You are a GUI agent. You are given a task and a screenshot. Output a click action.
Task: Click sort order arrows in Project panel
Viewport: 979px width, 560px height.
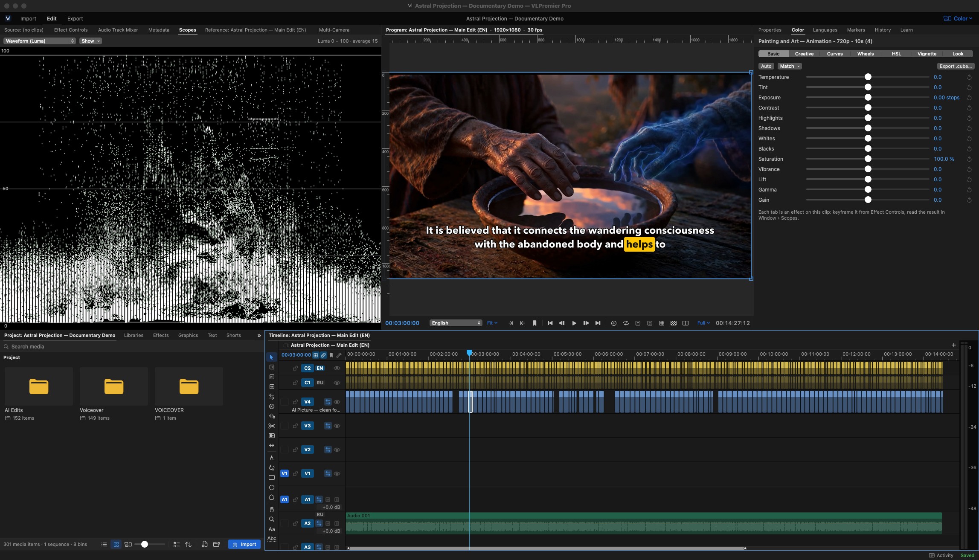point(188,544)
